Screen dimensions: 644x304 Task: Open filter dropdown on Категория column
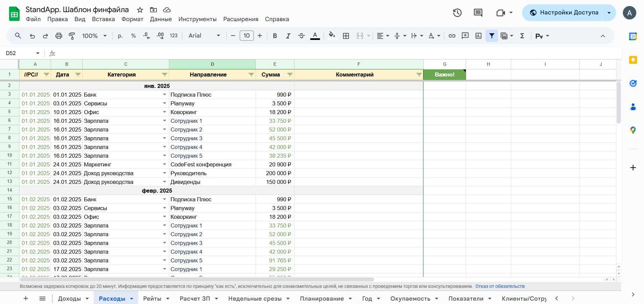coord(165,75)
